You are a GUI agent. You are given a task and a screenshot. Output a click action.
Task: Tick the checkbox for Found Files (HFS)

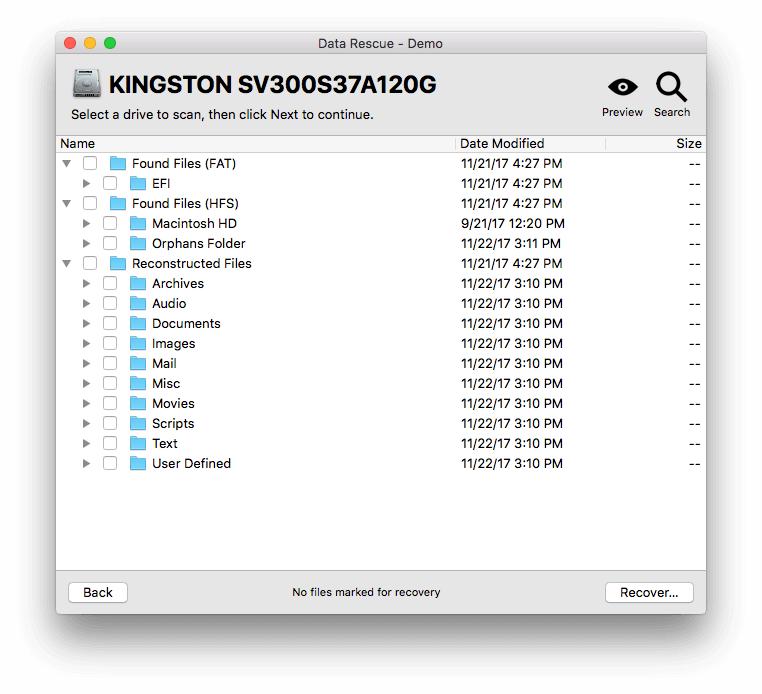(90, 204)
